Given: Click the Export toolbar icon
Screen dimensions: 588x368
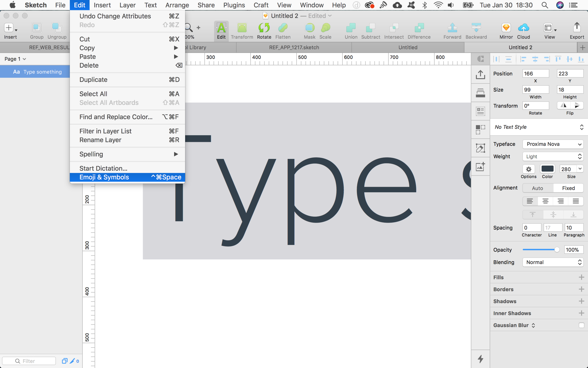Looking at the screenshot, I should pyautogui.click(x=577, y=27).
